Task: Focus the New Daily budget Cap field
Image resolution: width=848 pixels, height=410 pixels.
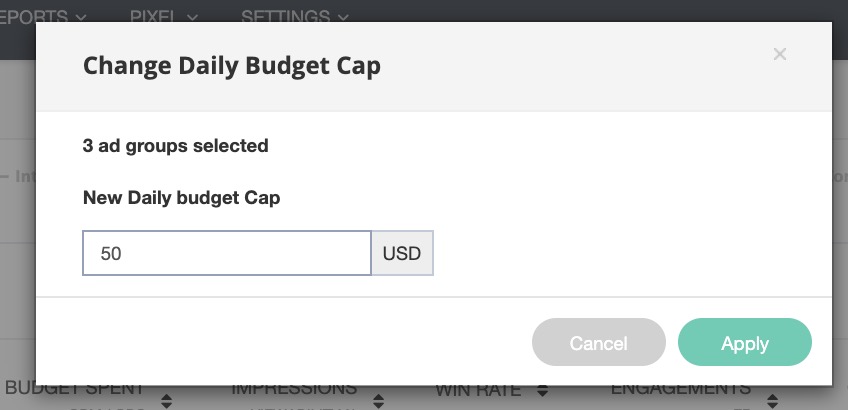Action: click(227, 254)
